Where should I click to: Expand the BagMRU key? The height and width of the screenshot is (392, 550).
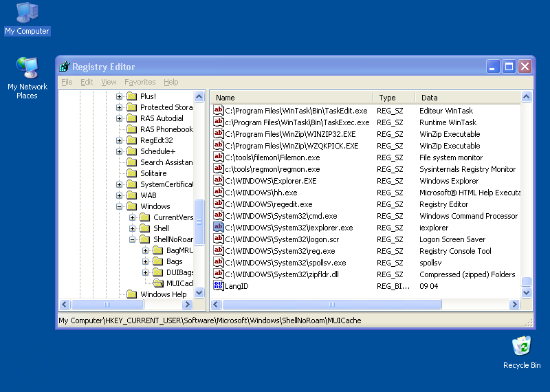(145, 250)
